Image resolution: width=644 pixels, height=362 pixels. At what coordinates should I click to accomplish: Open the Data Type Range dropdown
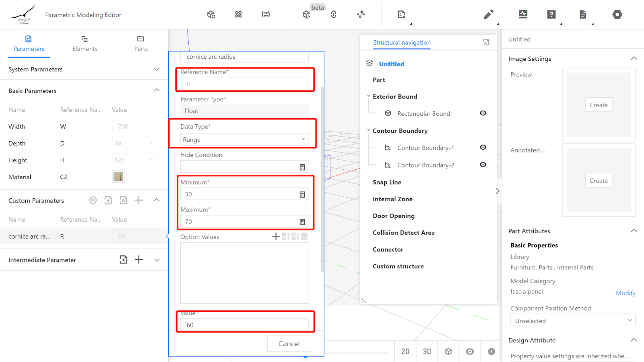tap(244, 140)
